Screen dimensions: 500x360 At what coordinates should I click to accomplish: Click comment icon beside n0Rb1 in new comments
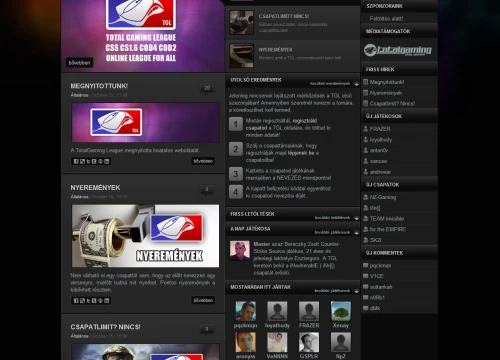pos(366,297)
